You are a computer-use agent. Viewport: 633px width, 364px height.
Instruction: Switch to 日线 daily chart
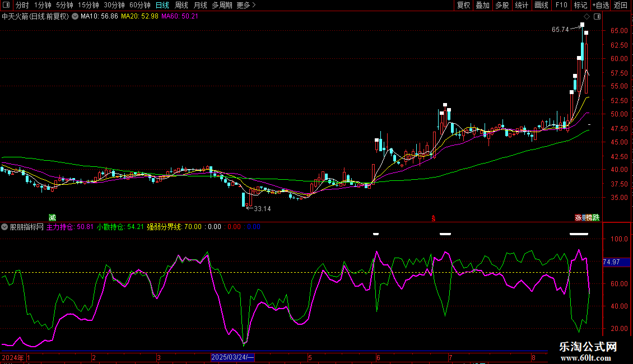coord(162,5)
